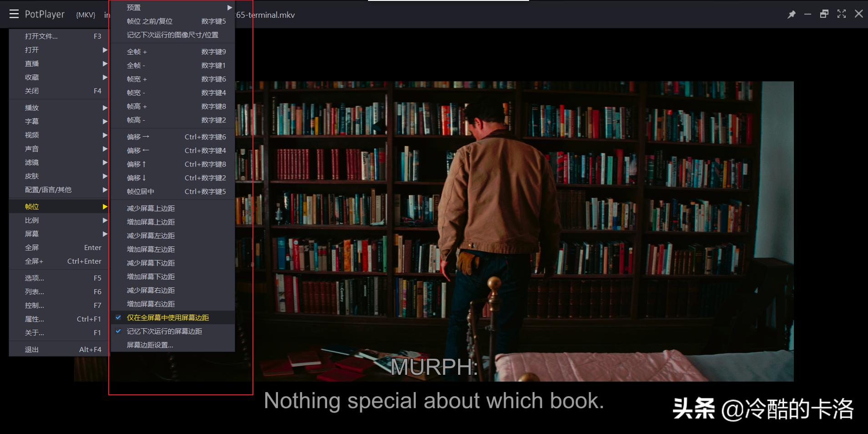Viewport: 868px width, 434px height.
Task: Open 屏幕边距设置... dialog
Action: pyautogui.click(x=173, y=345)
